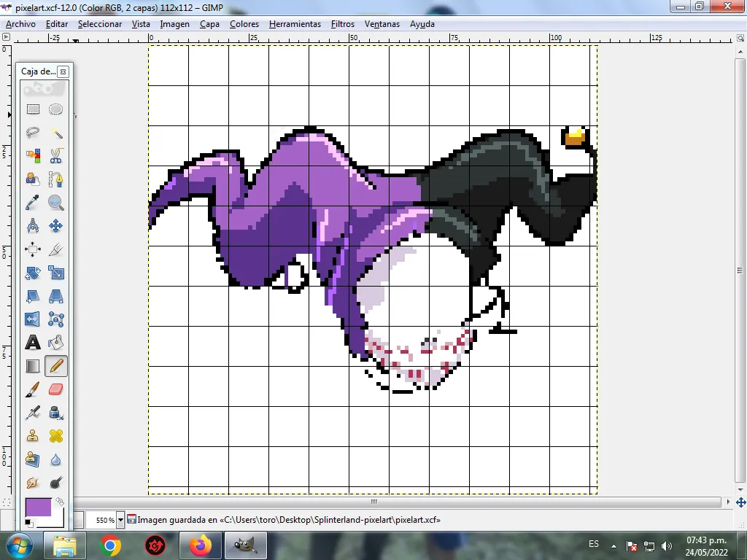Open the Capa menu
This screenshot has width=747, height=560.
pos(209,24)
